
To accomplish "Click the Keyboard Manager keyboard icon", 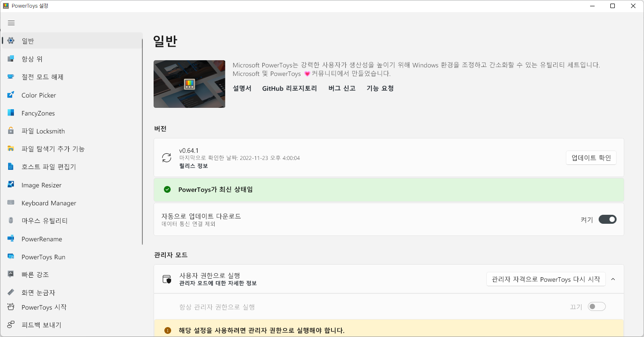I will tap(11, 203).
